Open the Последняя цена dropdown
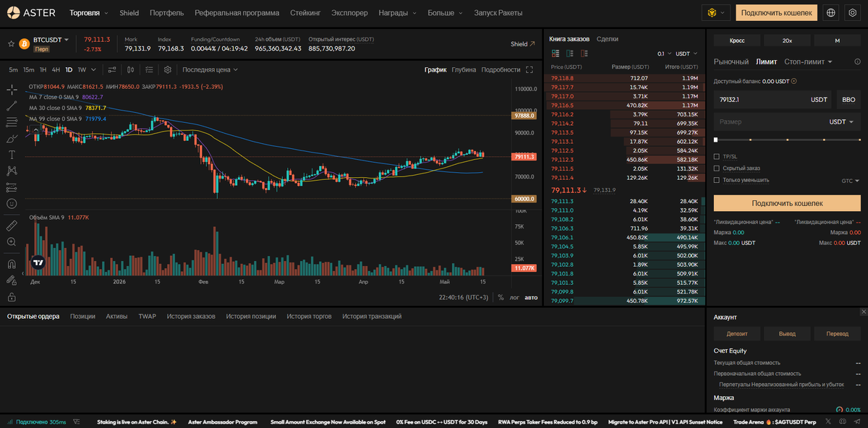This screenshot has height=428, width=868. pyautogui.click(x=210, y=70)
